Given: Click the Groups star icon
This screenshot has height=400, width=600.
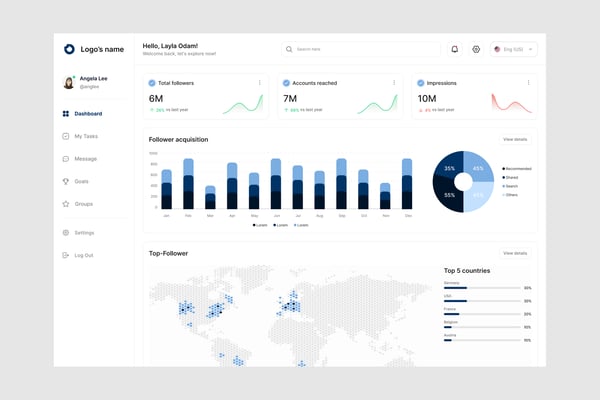Looking at the screenshot, I should click(66, 204).
